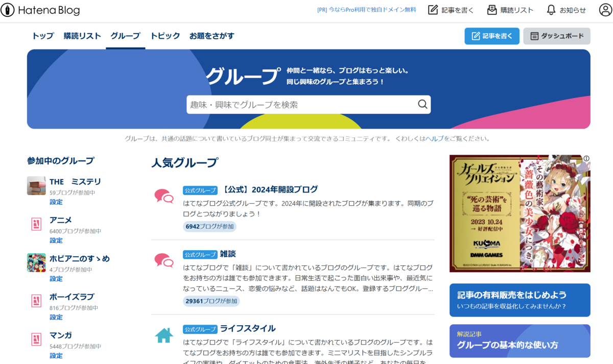Click the house icon for ライフスタイル group
This screenshot has height=364, width=613.
(164, 335)
